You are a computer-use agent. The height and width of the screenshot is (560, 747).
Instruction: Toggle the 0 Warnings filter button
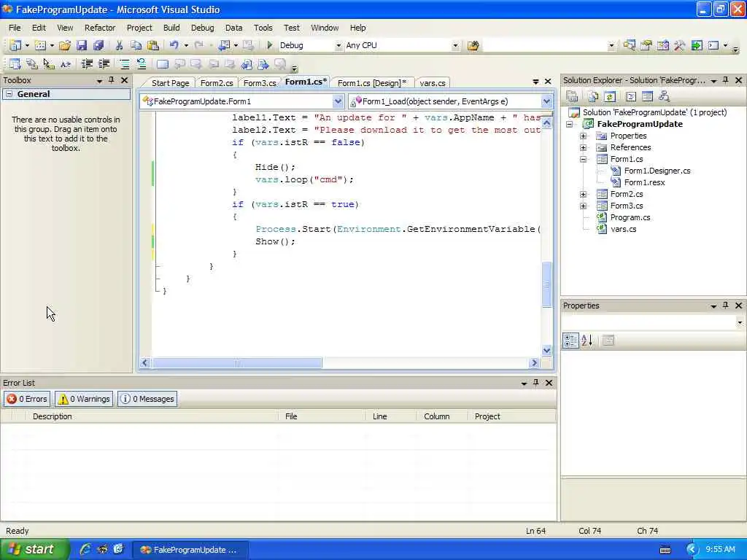[x=84, y=399]
